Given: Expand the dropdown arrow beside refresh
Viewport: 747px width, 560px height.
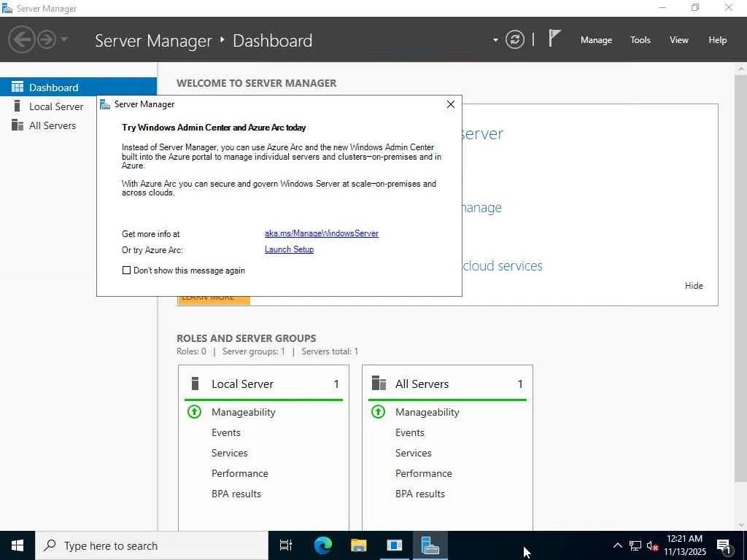Looking at the screenshot, I should pyautogui.click(x=495, y=40).
